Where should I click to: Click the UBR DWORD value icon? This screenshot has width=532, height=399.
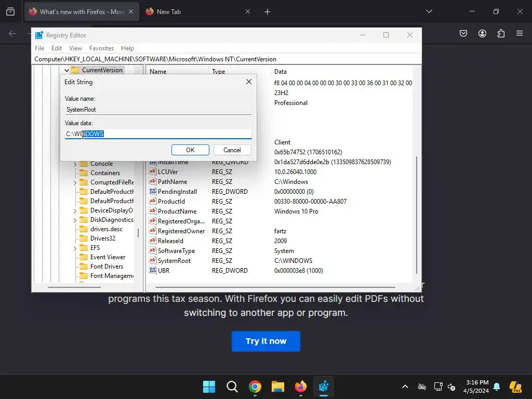coord(153,270)
